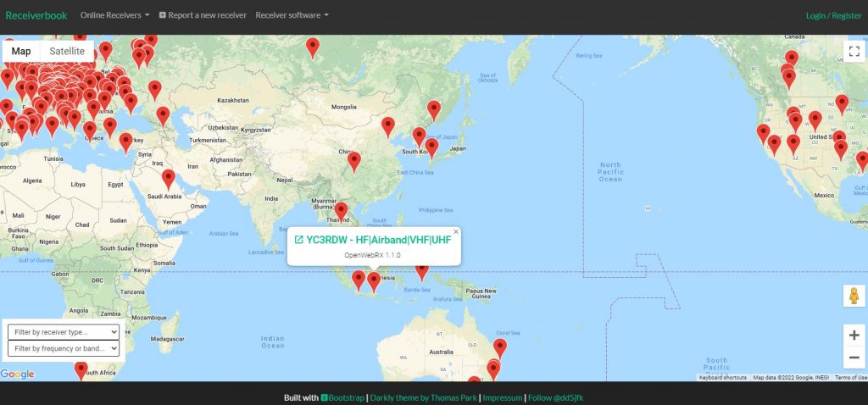Viewport: 868px width, 405px height.
Task: Open Keyboard shortcuts
Action: coord(722,377)
